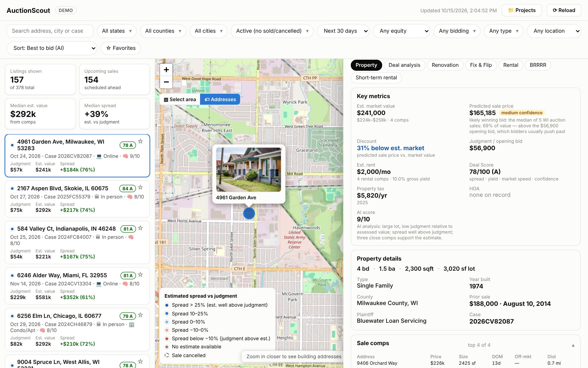The height and width of the screenshot is (368, 588).
Task: Star the 6256 Elm Ln listing
Action: tap(140, 315)
